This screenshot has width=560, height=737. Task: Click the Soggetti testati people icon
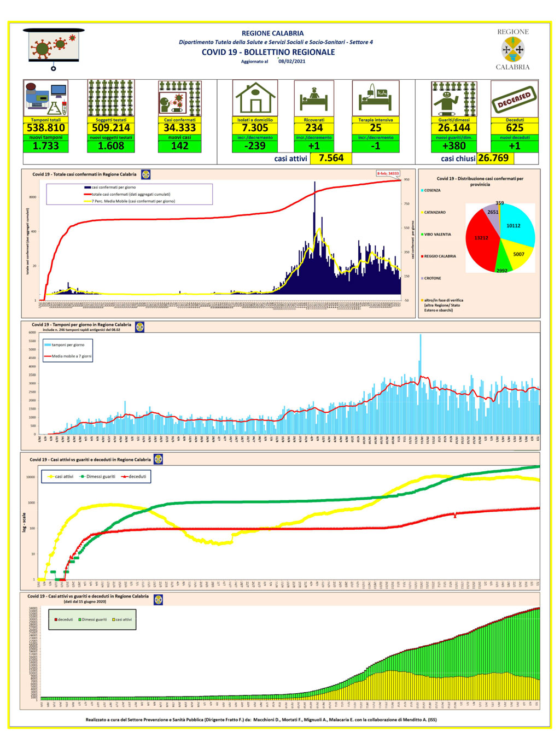click(x=111, y=98)
